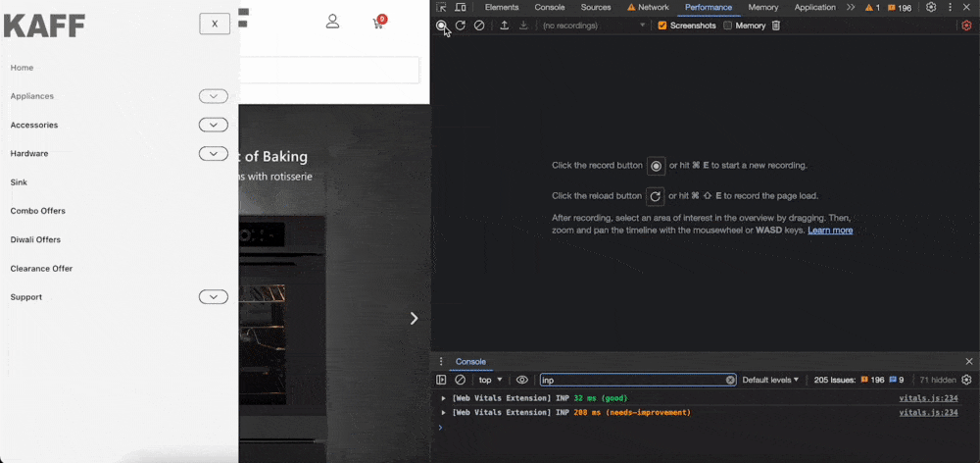
Task: Select the Performance tab
Action: [x=709, y=8]
